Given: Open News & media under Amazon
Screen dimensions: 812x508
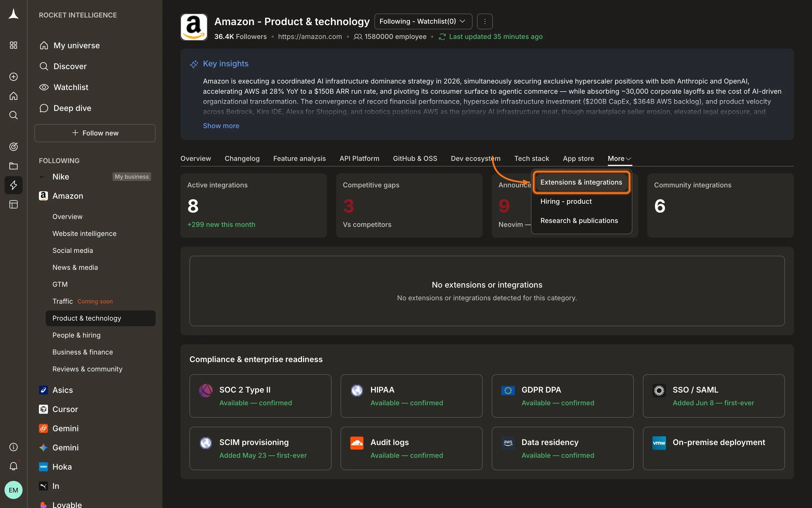Looking at the screenshot, I should [75, 268].
